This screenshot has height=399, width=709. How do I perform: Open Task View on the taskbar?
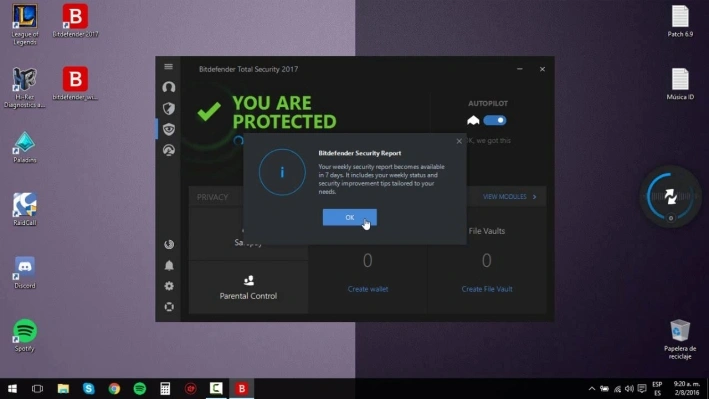coord(38,389)
